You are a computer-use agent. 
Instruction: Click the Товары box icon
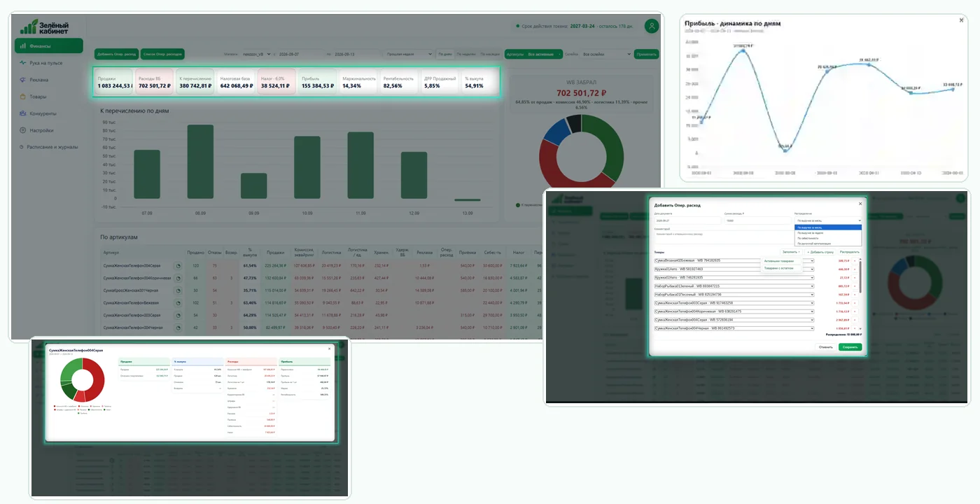(23, 97)
